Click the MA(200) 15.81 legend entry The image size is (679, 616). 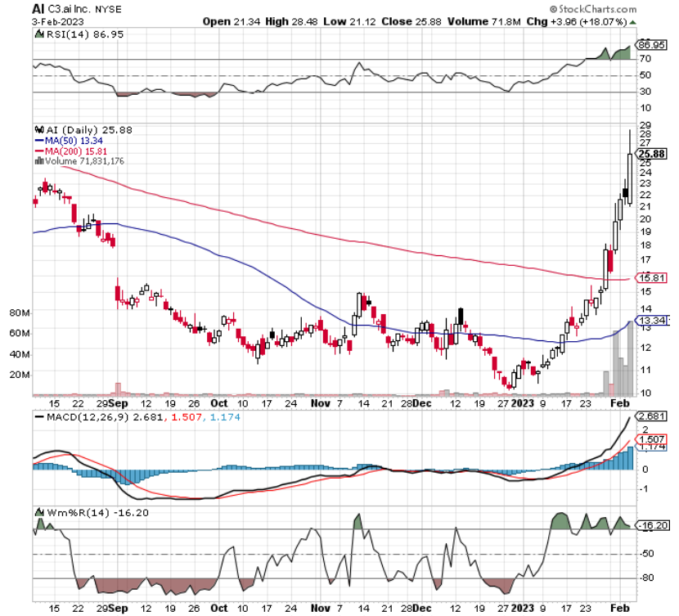click(70, 151)
